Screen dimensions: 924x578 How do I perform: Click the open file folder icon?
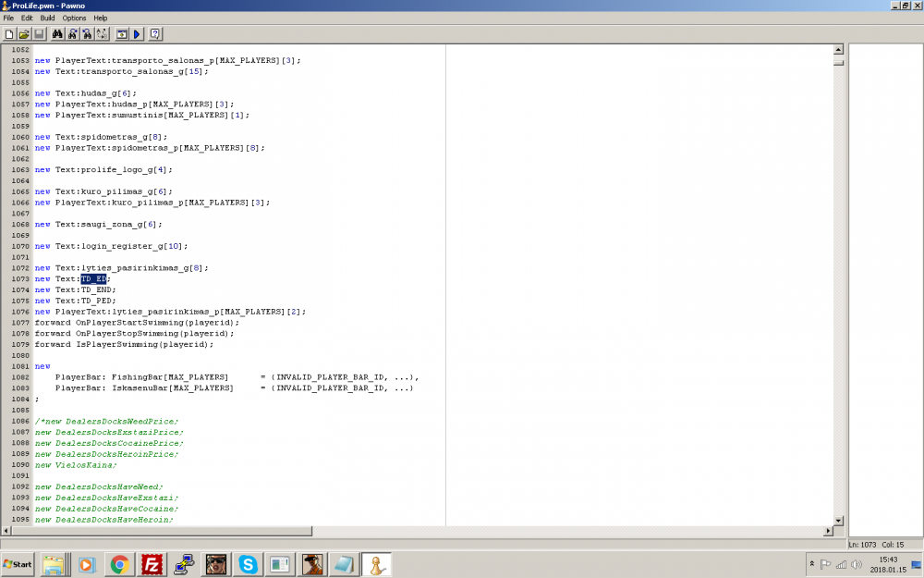point(24,34)
